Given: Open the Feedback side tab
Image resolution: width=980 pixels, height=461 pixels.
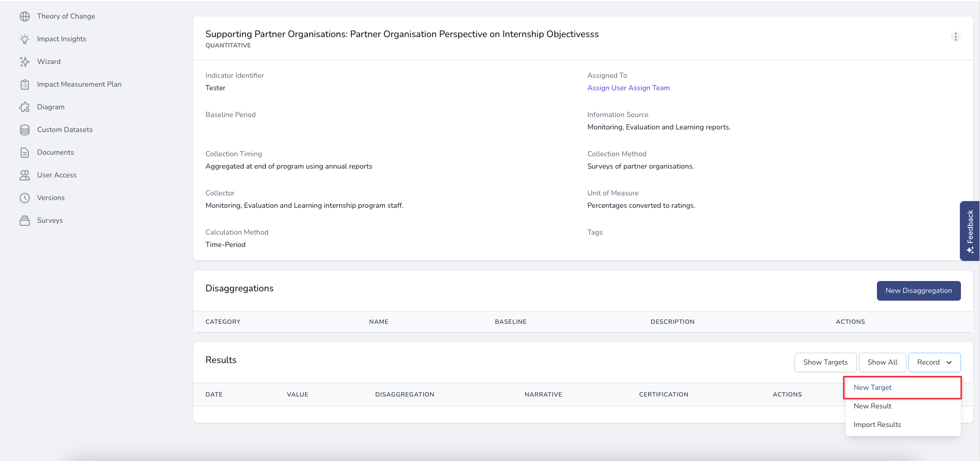Looking at the screenshot, I should tap(970, 230).
